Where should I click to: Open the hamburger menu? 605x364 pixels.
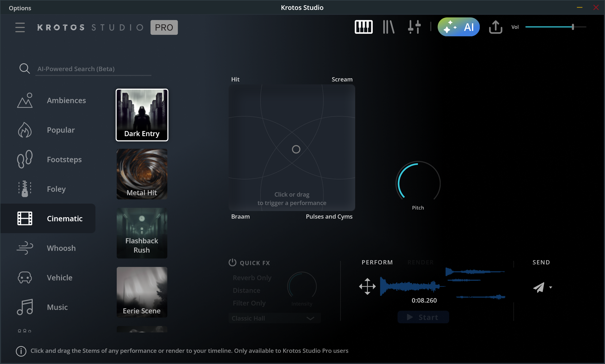[20, 27]
